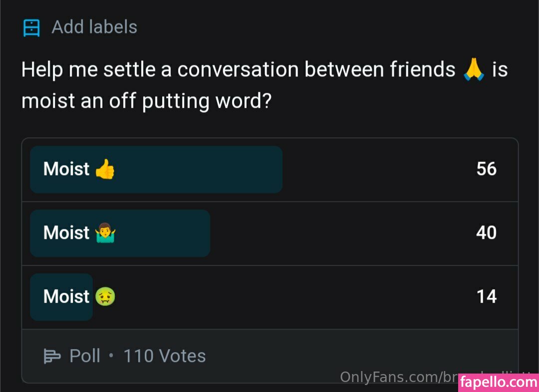This screenshot has height=392, width=539.
Task: Click the vote count 56
Action: (486, 169)
